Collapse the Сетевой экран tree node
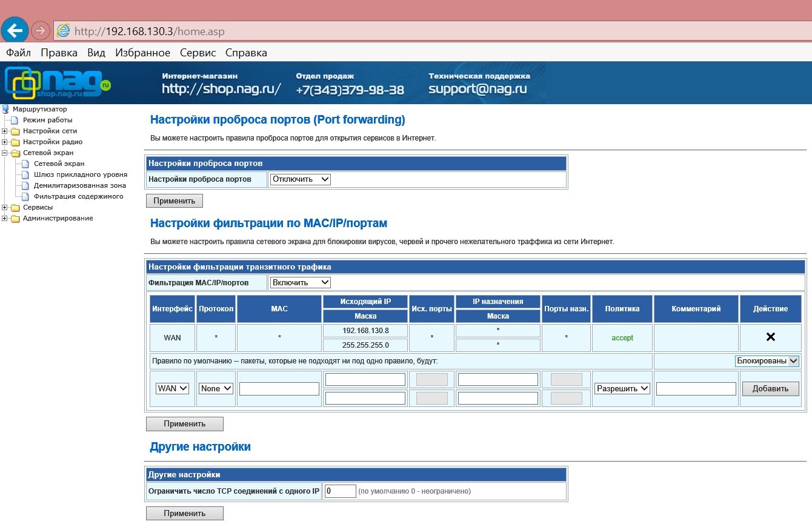Image resolution: width=812 pixels, height=530 pixels. tap(5, 153)
